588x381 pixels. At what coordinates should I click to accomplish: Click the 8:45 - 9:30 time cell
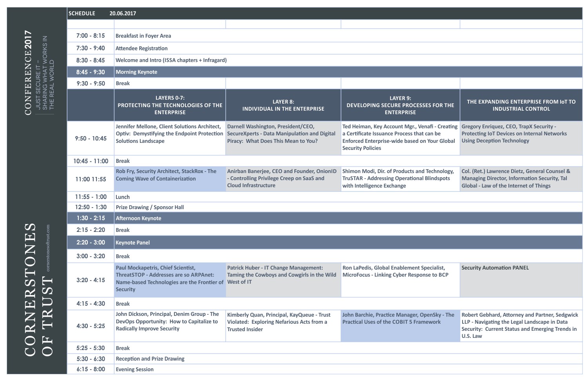tap(91, 72)
